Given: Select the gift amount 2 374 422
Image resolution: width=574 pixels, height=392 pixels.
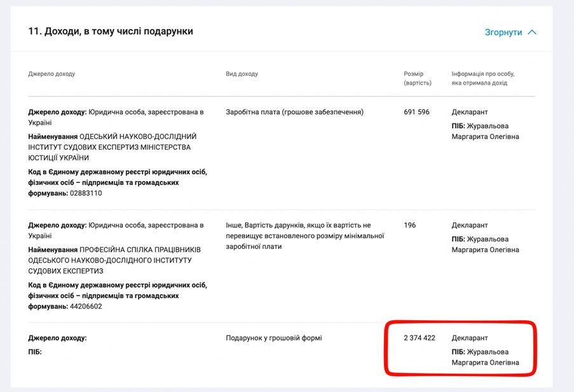Looking at the screenshot, I should (x=420, y=338).
